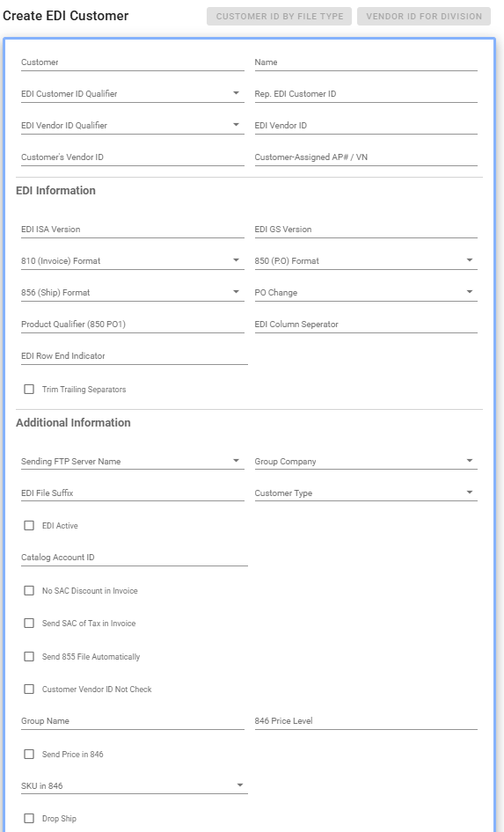Tick No SAC Discount in Invoice checkbox
This screenshot has width=504, height=832.
[x=29, y=591]
